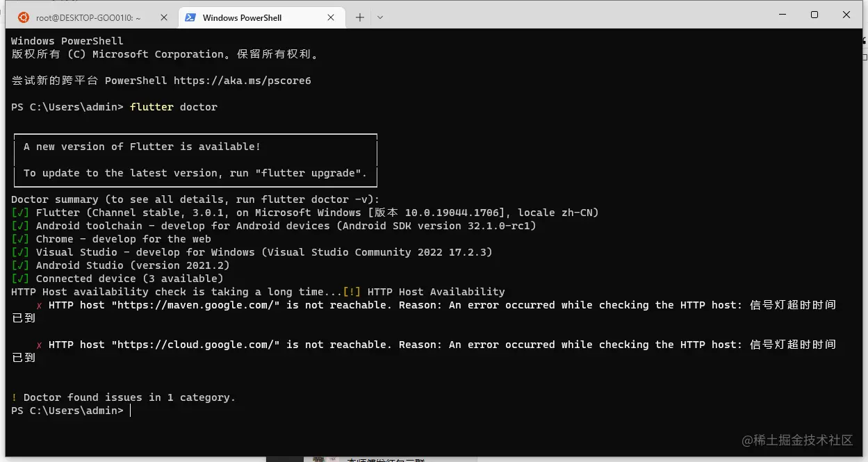868x462 pixels.
Task: Click the green checkmark beside the Flutter entry
Action: (x=19, y=213)
